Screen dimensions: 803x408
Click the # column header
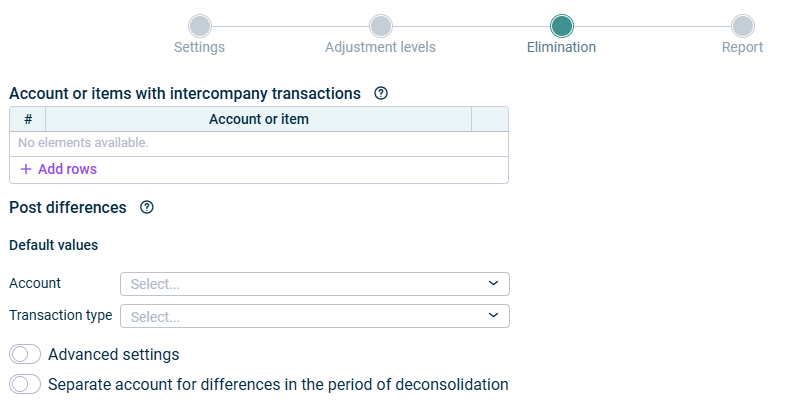(28, 119)
